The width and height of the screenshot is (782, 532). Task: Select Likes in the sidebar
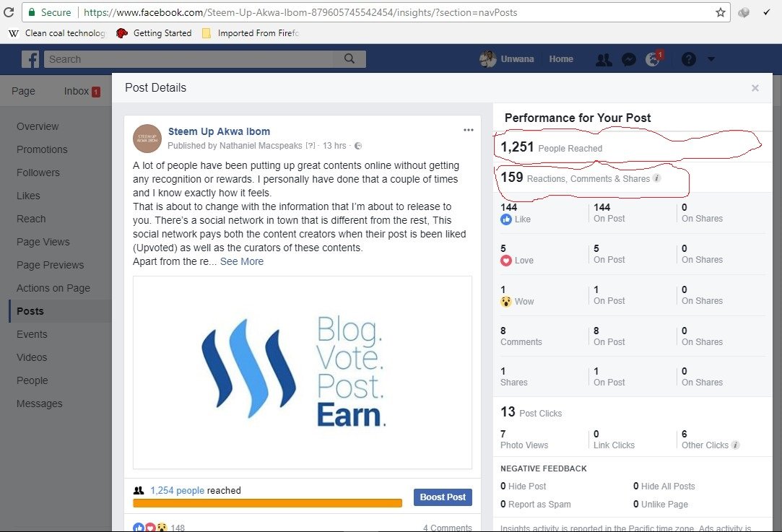[28, 196]
